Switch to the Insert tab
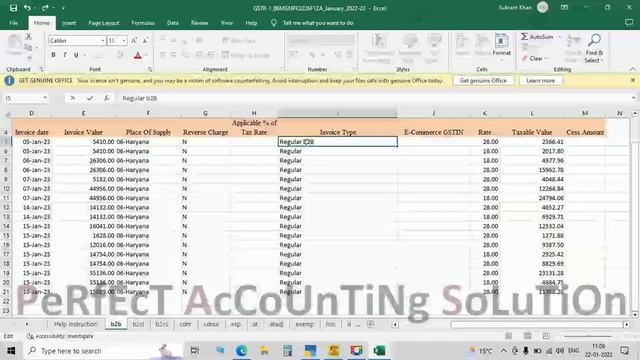 coord(69,23)
